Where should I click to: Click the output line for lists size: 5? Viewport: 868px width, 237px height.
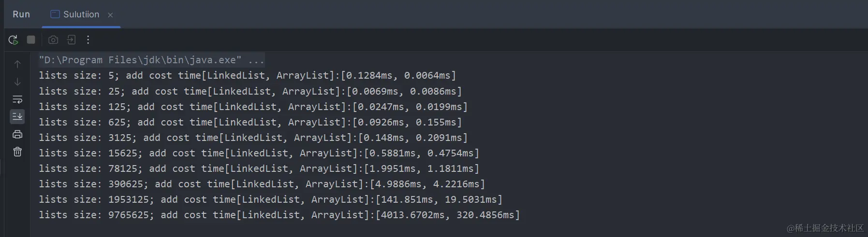(x=248, y=75)
